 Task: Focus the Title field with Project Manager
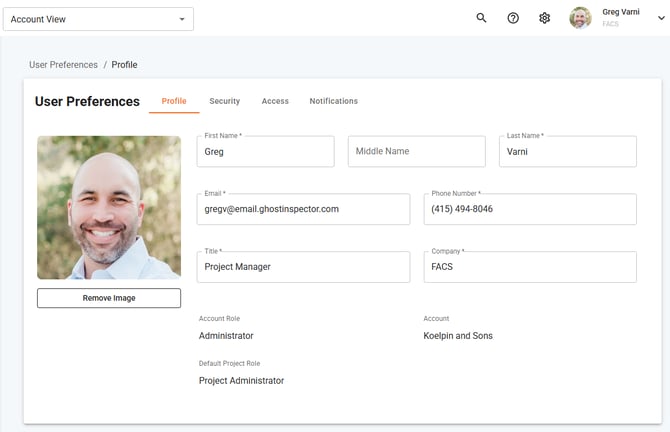click(x=303, y=267)
